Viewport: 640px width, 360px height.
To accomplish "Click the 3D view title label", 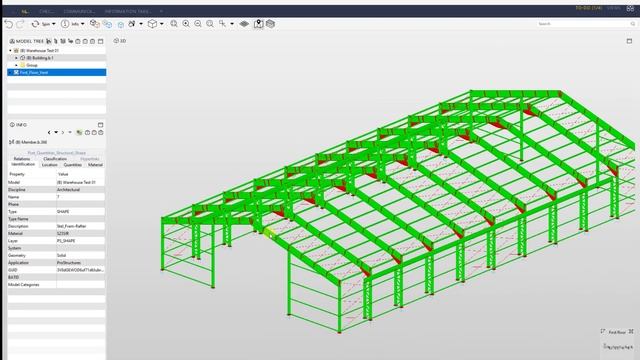I will 120,41.
